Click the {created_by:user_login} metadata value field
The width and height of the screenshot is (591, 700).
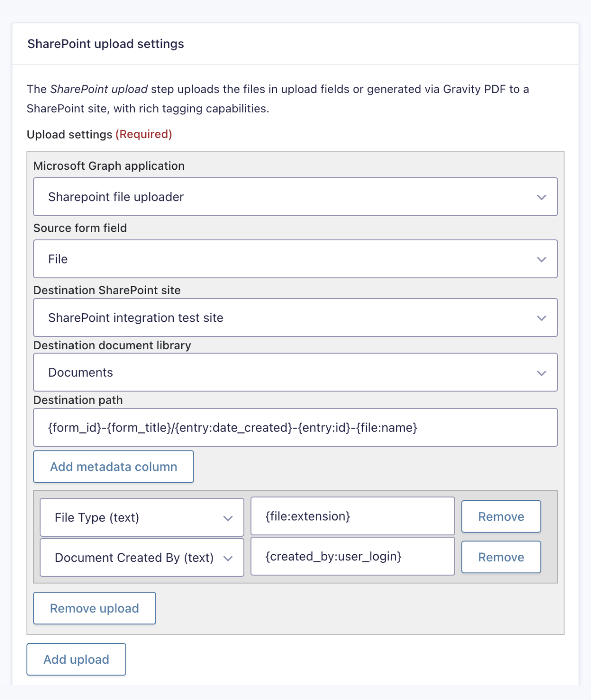[352, 556]
